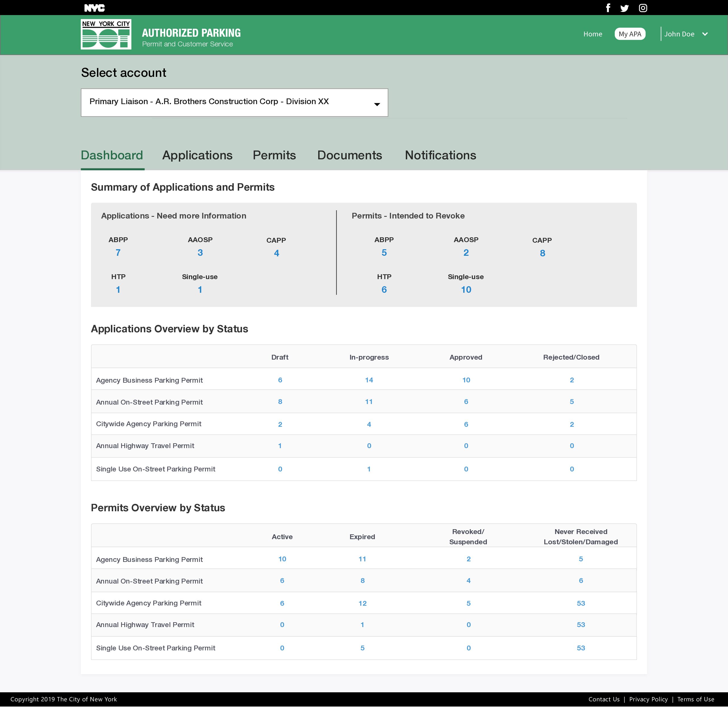Open the Permits tab
Screen dimensions: 728x707
[x=274, y=155]
